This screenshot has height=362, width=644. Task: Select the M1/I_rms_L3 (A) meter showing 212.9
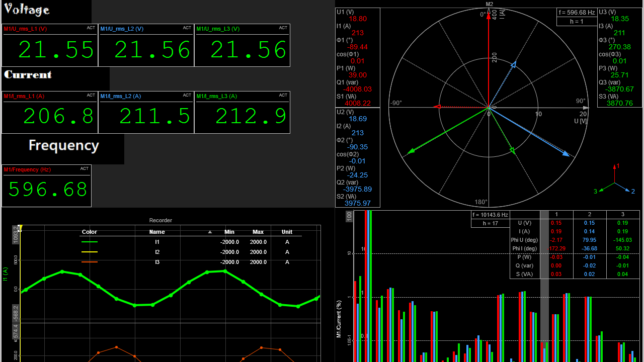(242, 112)
